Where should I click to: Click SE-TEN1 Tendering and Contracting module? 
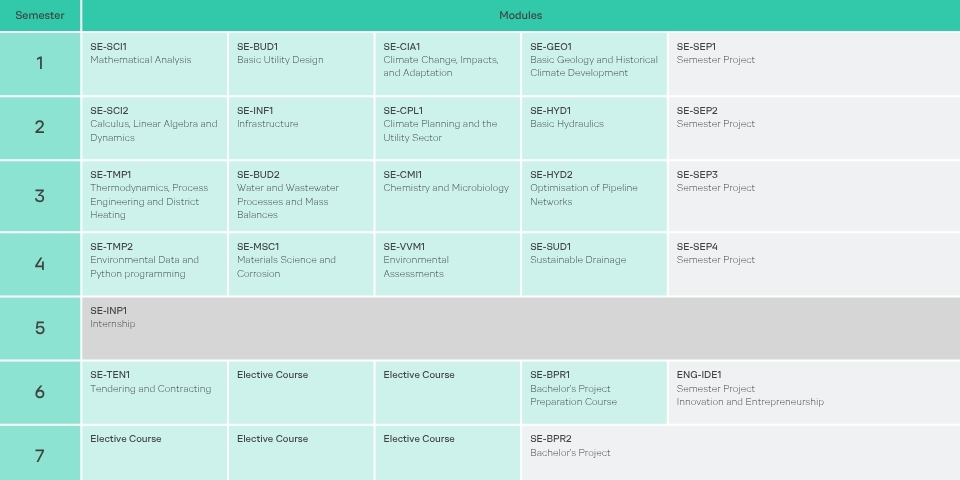(x=154, y=393)
